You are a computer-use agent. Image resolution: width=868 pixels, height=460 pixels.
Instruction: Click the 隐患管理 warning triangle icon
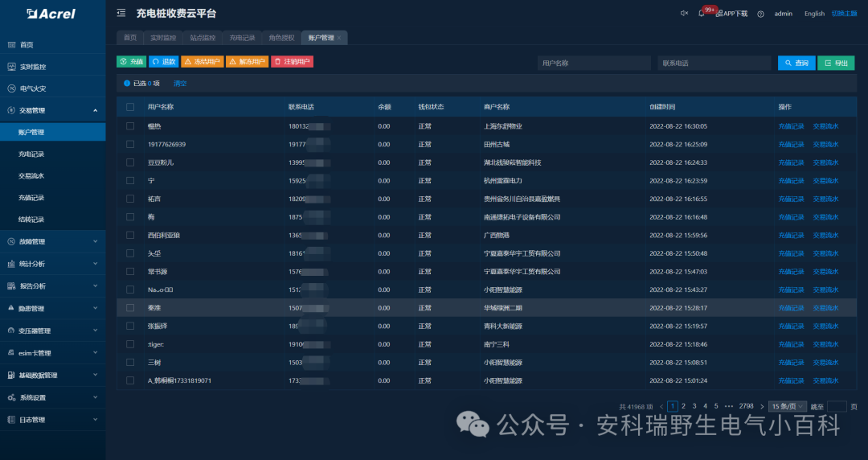click(x=11, y=308)
